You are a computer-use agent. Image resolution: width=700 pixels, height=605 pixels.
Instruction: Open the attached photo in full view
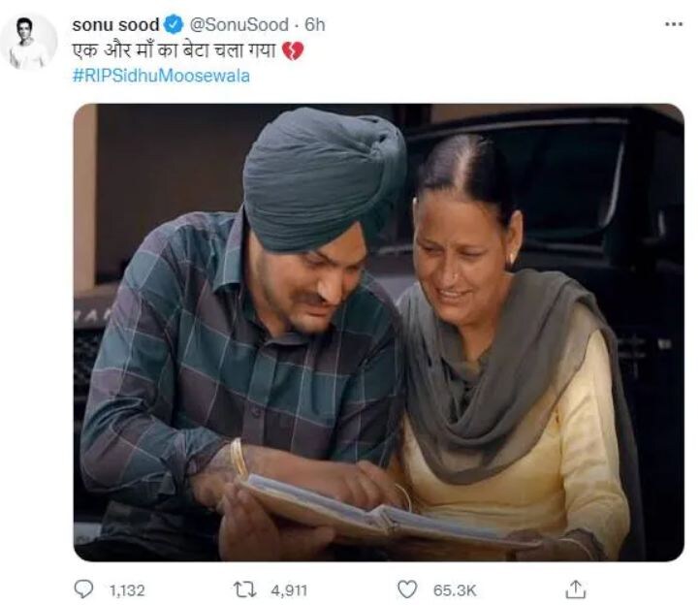tap(378, 333)
